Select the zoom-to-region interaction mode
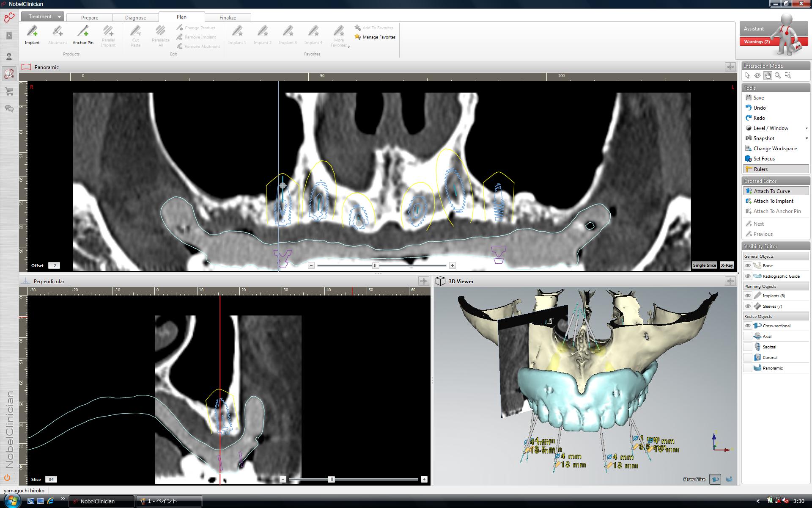812x508 pixels. click(x=788, y=75)
